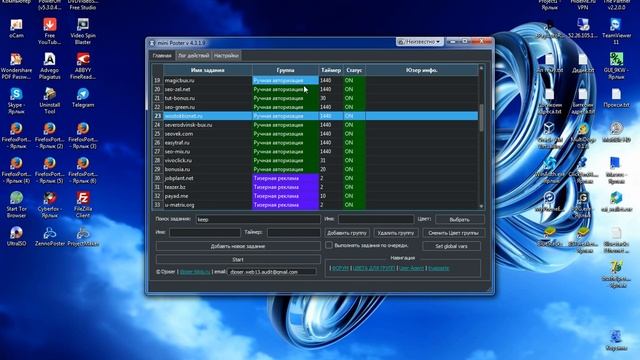Open the 'Выбрать' color picker button
Screen dimensions: 640x360
pos(460,219)
